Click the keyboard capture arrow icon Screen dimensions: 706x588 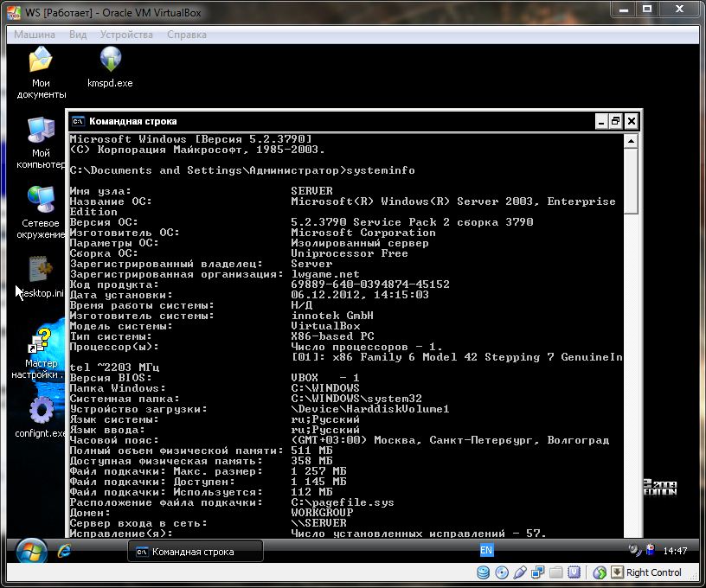(617, 572)
